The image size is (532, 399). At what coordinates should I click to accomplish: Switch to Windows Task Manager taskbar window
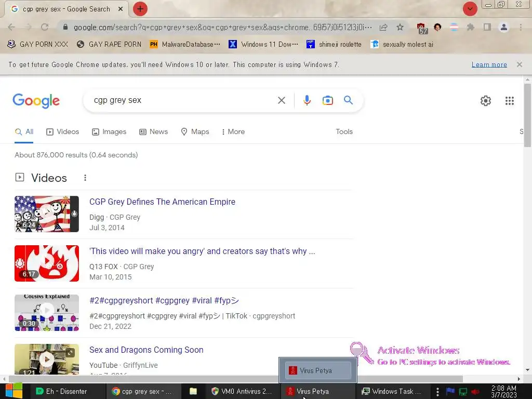click(x=392, y=391)
